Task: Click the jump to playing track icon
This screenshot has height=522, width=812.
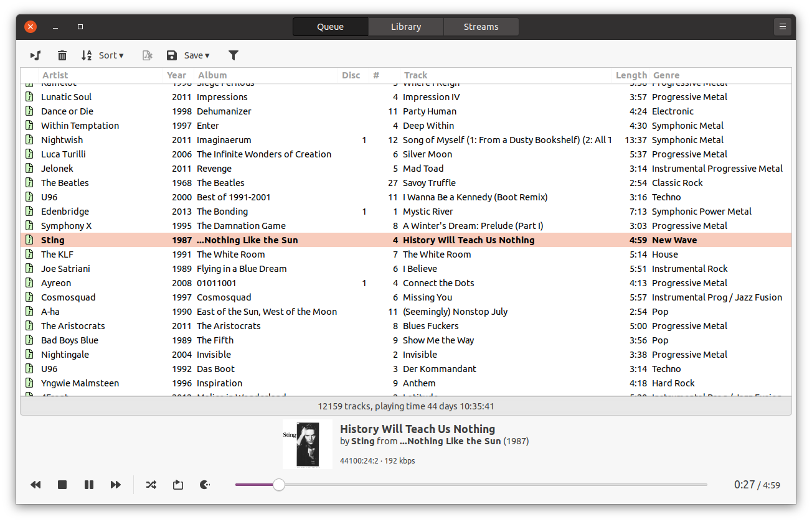Action: click(x=35, y=55)
